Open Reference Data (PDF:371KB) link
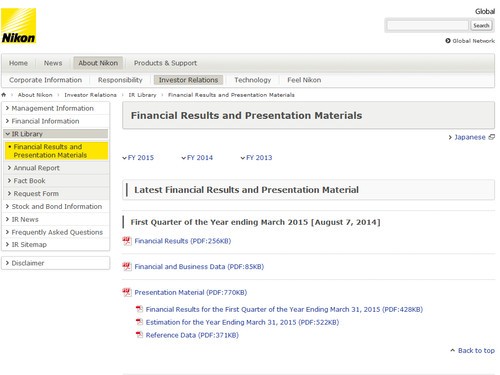500x375 pixels. point(192,335)
